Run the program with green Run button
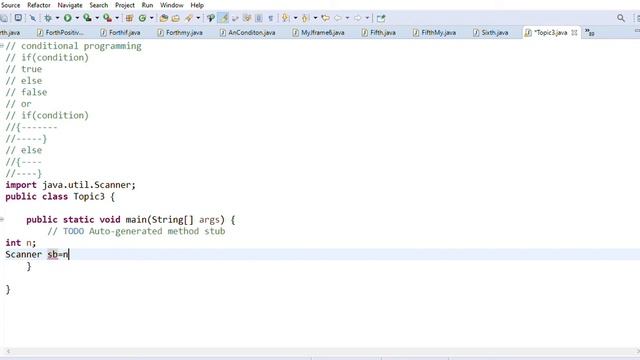This screenshot has height=360, width=640. (x=67, y=18)
